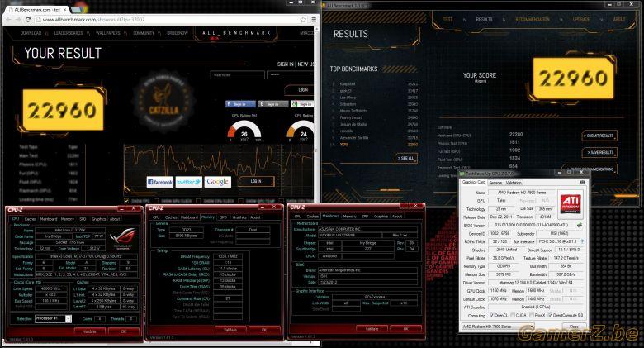This screenshot has width=644, height=348.
Task: Open RECOMMENDATION section in the ALLBenchmark app
Action: click(533, 19)
